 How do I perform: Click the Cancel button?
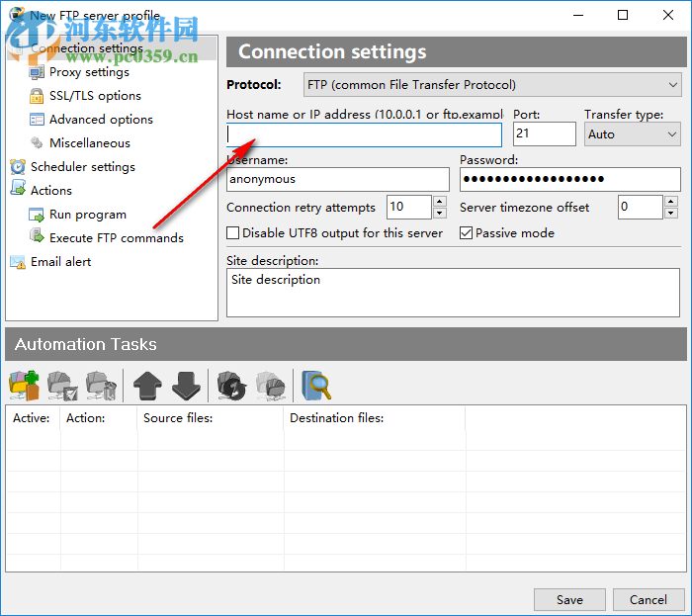pyautogui.click(x=649, y=600)
